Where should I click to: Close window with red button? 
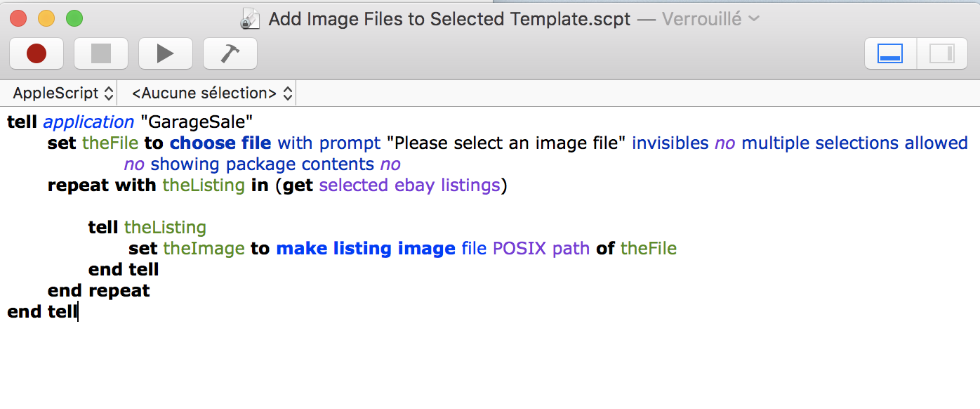coord(18,19)
